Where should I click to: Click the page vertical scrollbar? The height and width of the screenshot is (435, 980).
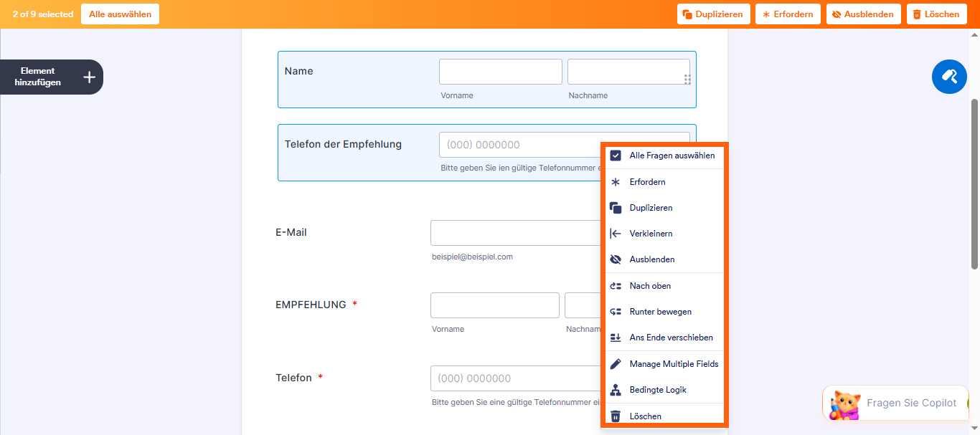pyautogui.click(x=974, y=184)
